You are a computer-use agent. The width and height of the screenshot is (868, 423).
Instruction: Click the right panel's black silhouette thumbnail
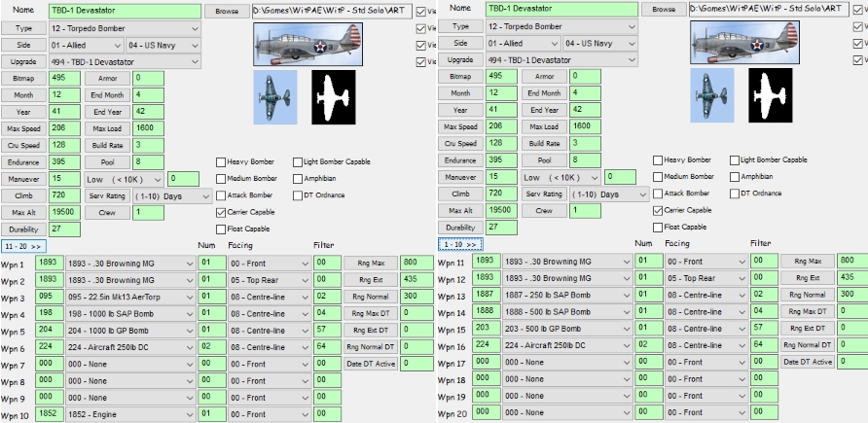(770, 95)
